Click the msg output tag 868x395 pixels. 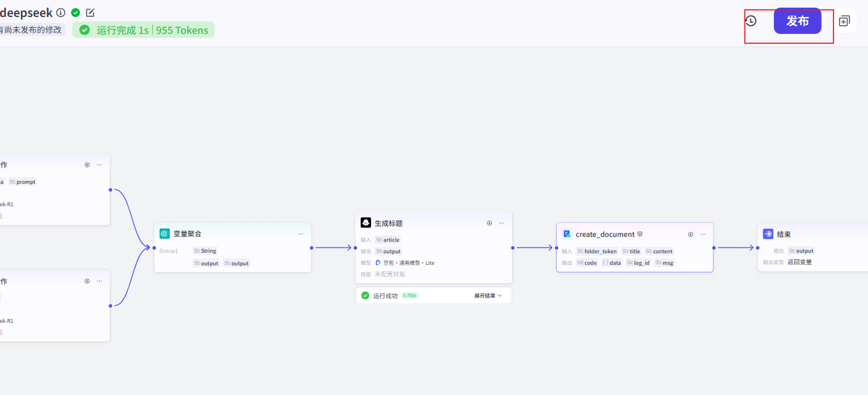[x=665, y=263]
